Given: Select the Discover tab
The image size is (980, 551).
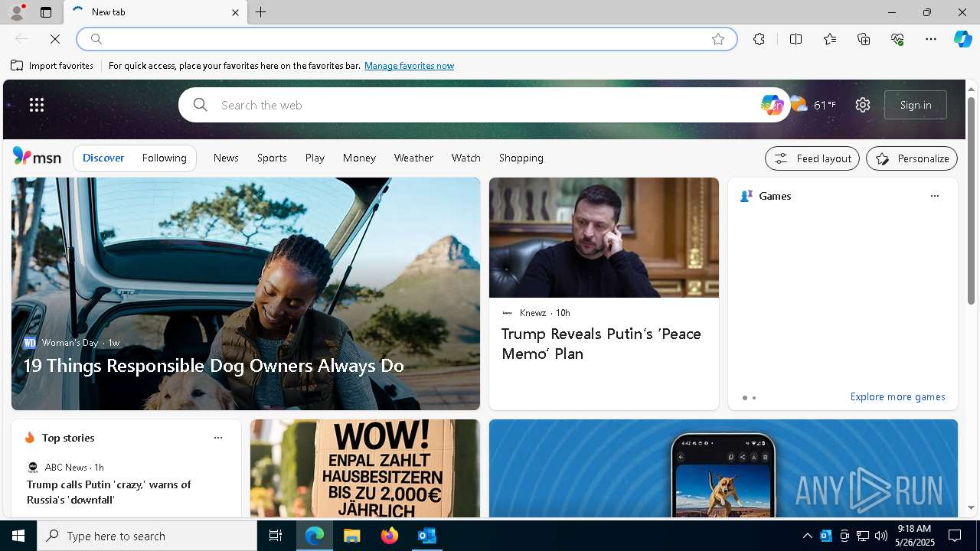Looking at the screenshot, I should point(103,158).
